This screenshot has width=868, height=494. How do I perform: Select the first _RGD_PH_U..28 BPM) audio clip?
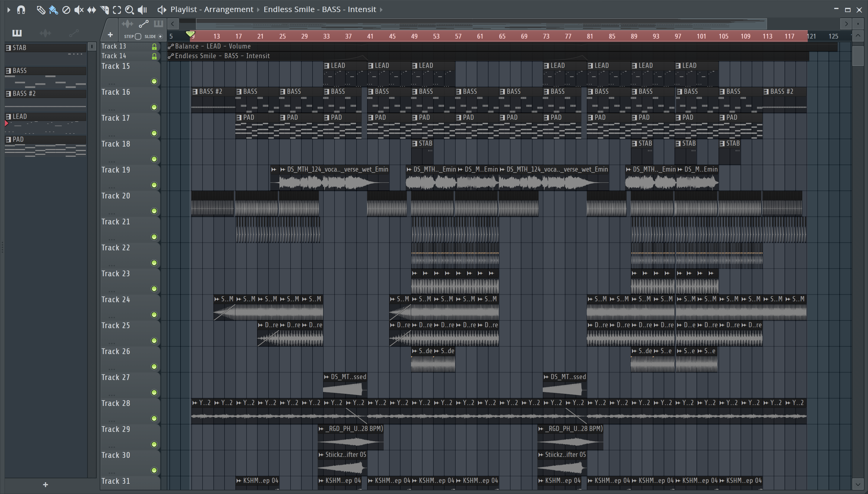351,438
